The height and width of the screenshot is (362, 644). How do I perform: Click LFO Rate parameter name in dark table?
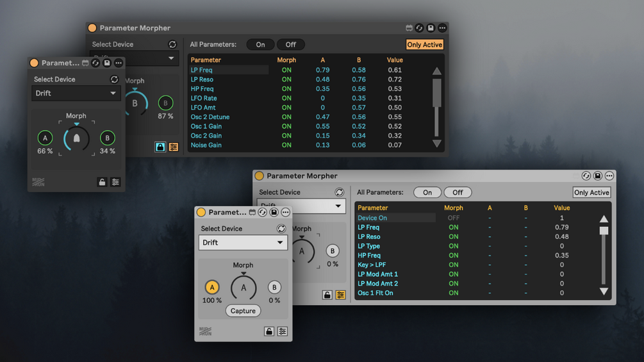[204, 98]
